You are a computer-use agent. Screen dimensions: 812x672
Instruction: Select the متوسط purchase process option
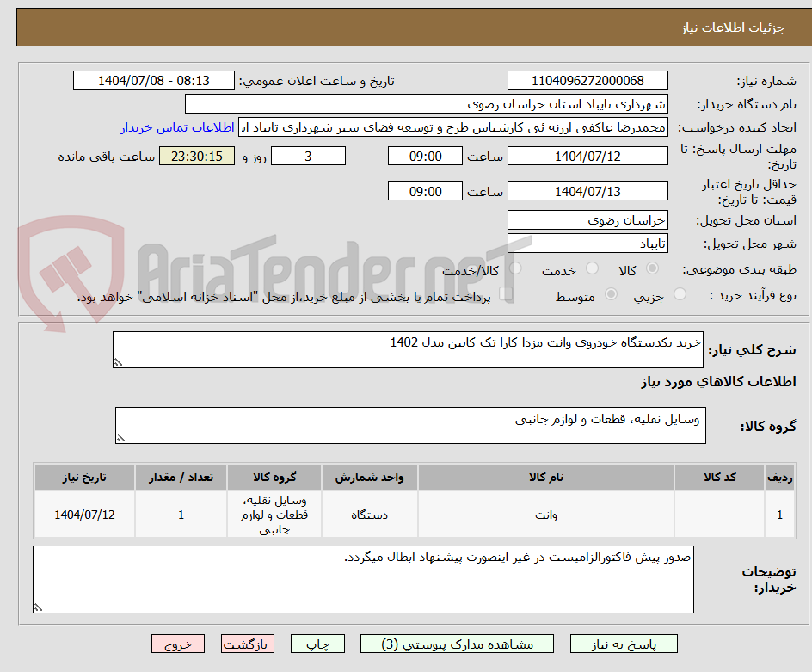point(612,293)
